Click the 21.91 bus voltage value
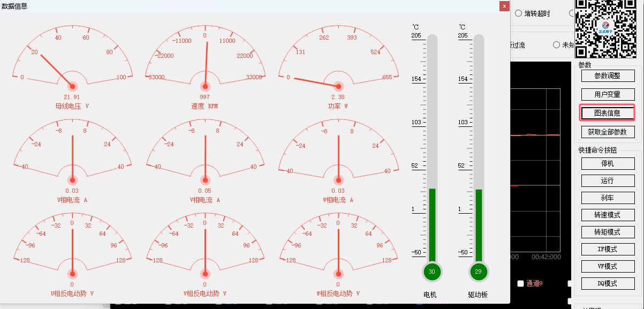 pyautogui.click(x=72, y=97)
